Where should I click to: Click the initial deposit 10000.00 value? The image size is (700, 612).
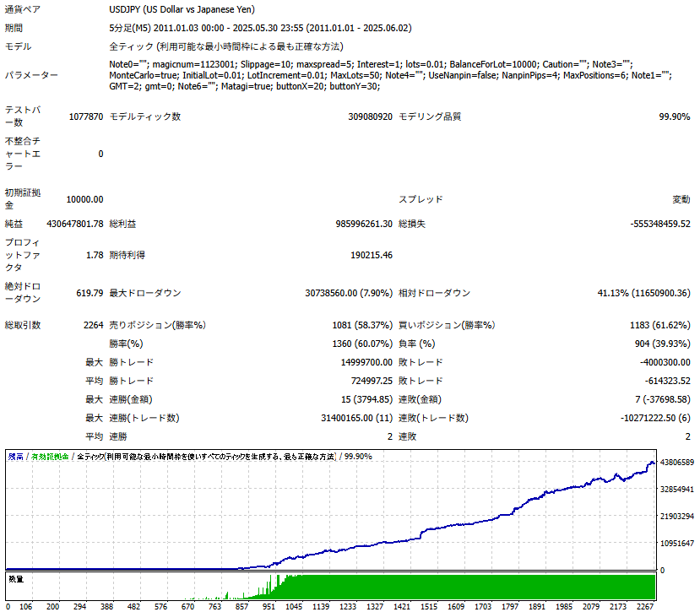point(84,199)
